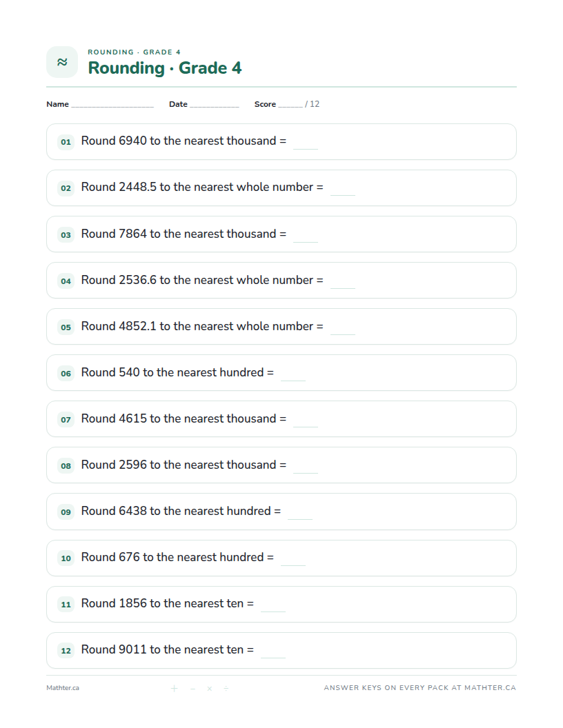Select the text 'Round 4615 to the nearest thousand ='
563x728 pixels.
pos(184,418)
